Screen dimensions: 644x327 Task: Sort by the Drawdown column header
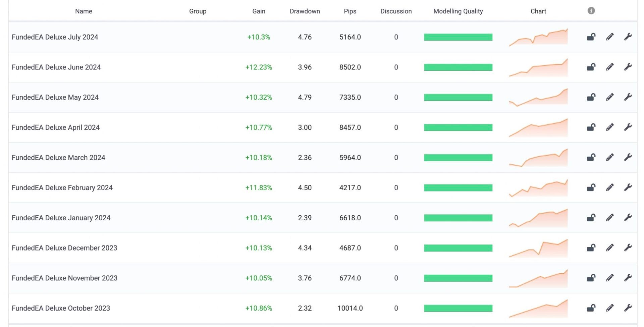(x=305, y=11)
